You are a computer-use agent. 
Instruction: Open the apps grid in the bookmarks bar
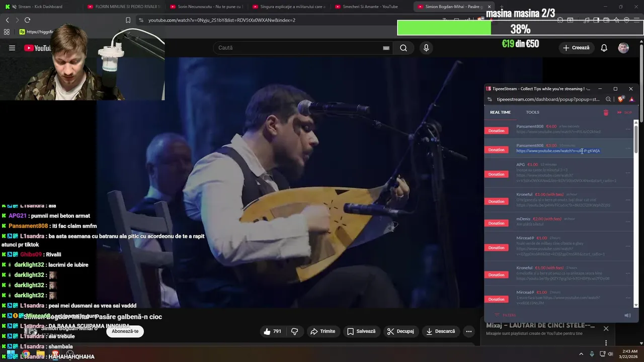(7, 32)
